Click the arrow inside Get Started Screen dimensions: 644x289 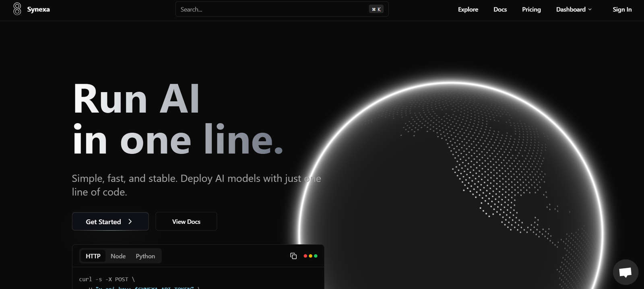(x=130, y=221)
